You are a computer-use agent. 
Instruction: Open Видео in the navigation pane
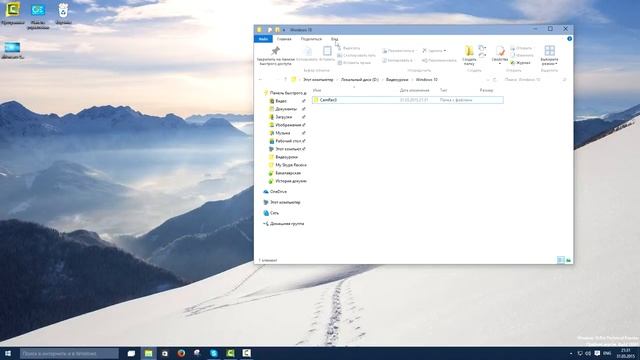[281, 101]
